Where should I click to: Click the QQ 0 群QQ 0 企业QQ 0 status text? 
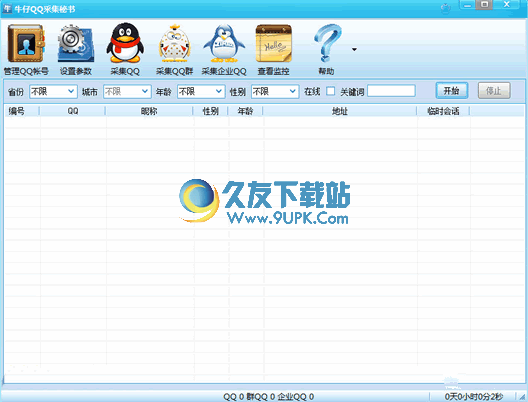pos(268,397)
